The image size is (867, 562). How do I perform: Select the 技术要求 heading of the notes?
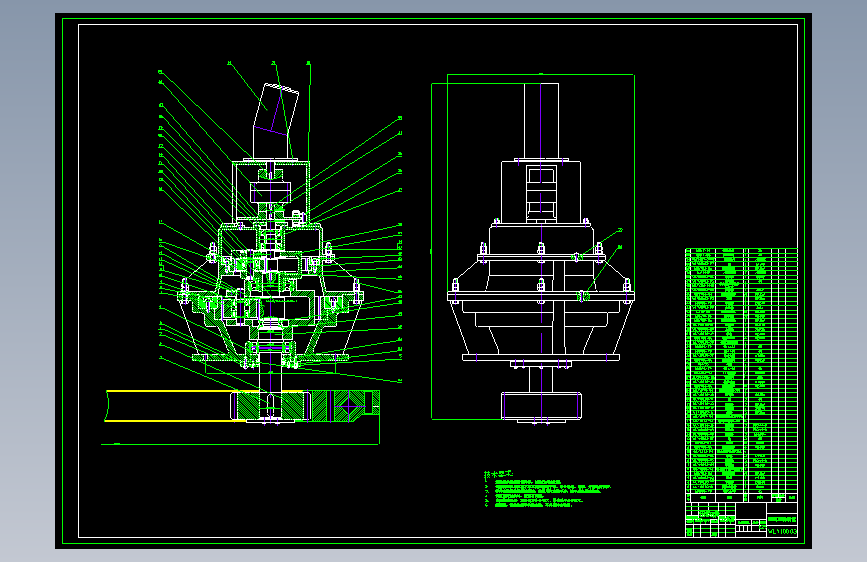(498, 474)
